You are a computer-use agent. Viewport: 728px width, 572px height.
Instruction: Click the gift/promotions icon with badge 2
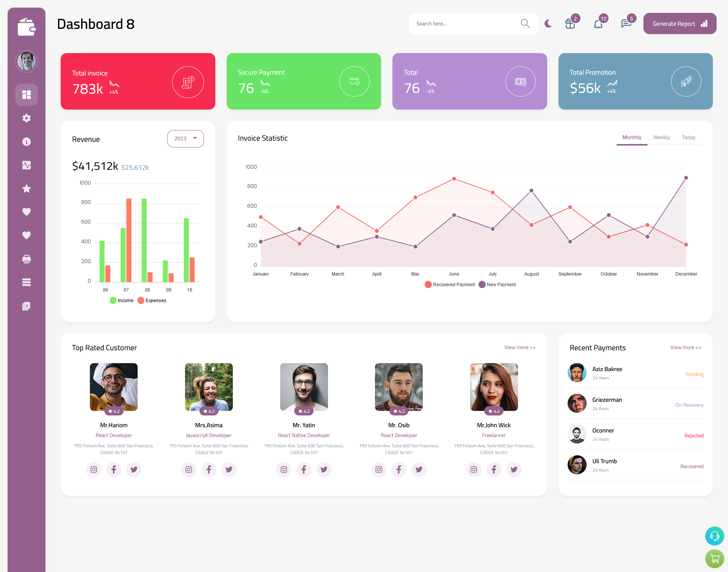[570, 23]
